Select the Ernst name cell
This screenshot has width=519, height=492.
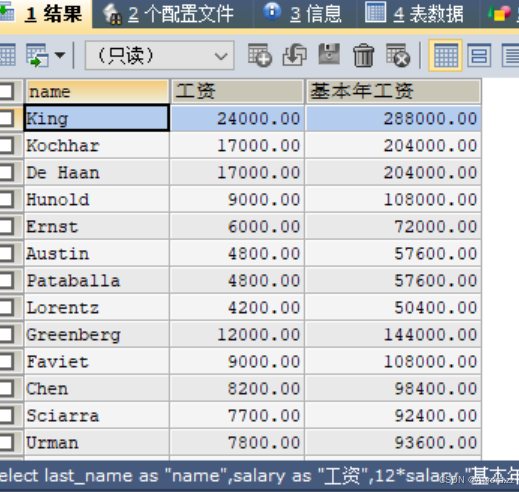click(x=97, y=226)
